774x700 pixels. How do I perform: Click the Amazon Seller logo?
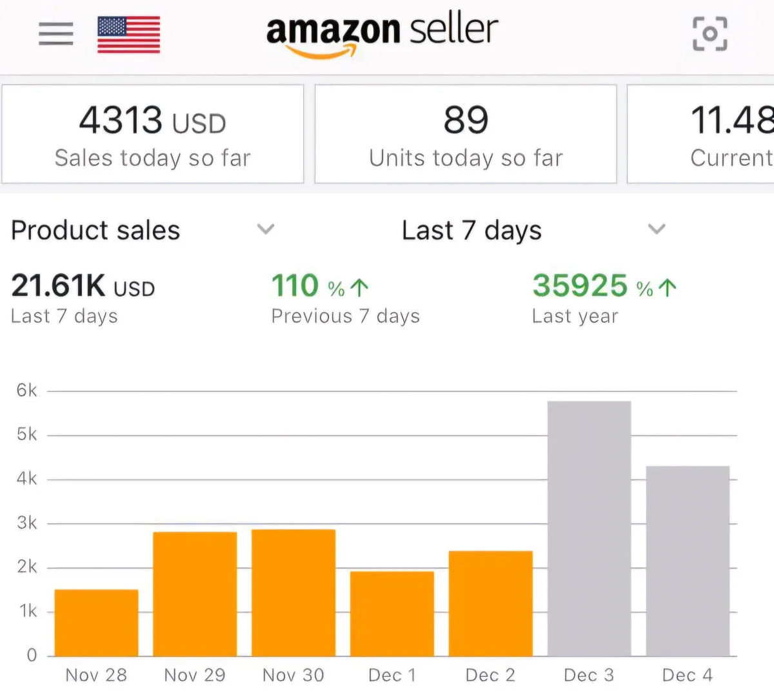click(382, 34)
